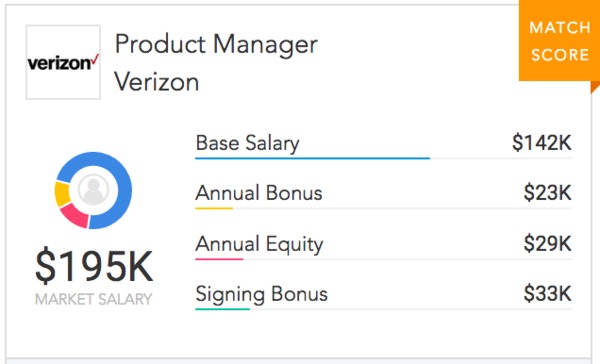Click the pink Annual Equity bar
Image resolution: width=600 pixels, height=364 pixels.
pos(219,259)
